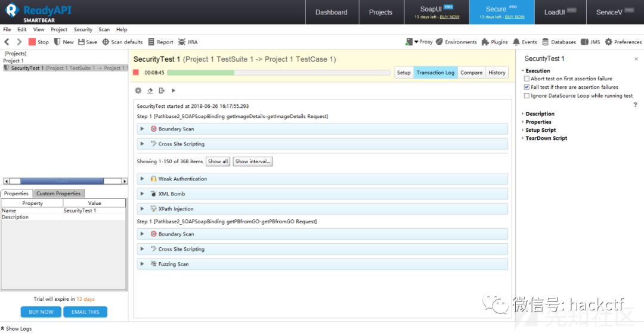The width and height of the screenshot is (644, 333).
Task: Click the Show Logs expander
Action: point(17,328)
